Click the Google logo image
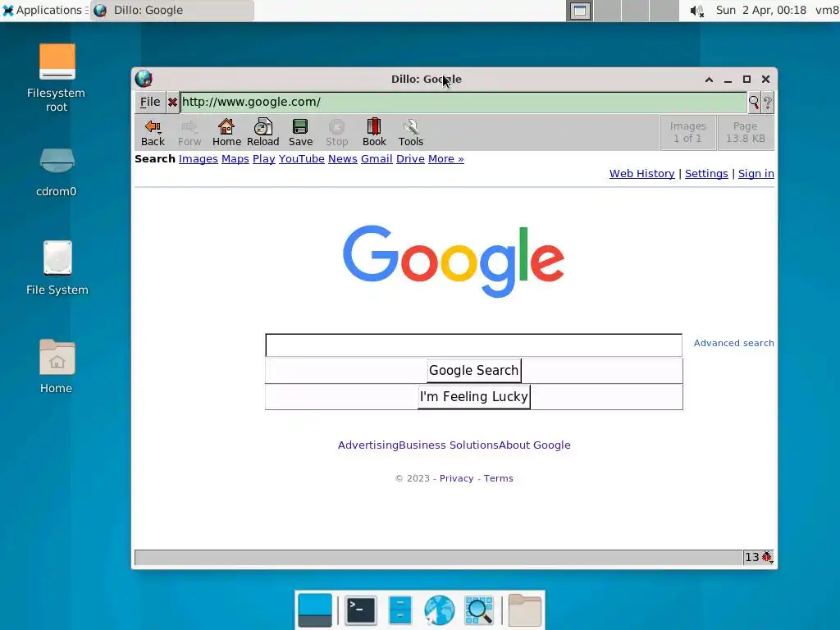The width and height of the screenshot is (840, 630). pyautogui.click(x=453, y=261)
